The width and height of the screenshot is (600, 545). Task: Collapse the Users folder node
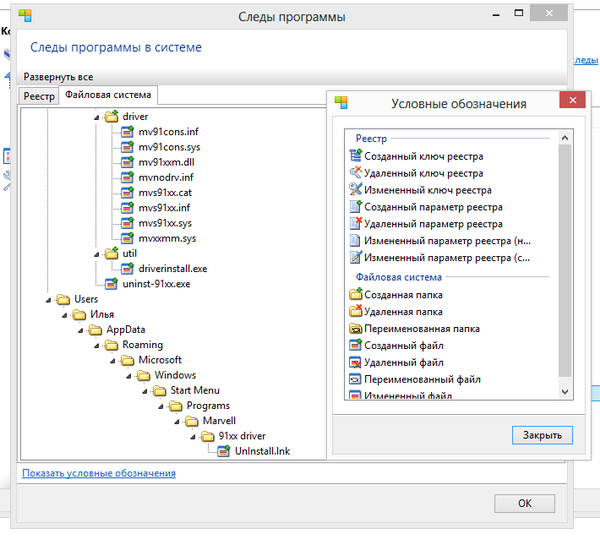(x=48, y=300)
